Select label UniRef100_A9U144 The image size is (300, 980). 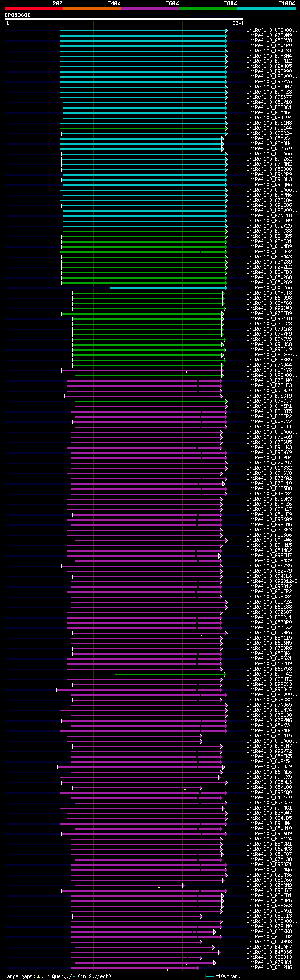point(269,128)
